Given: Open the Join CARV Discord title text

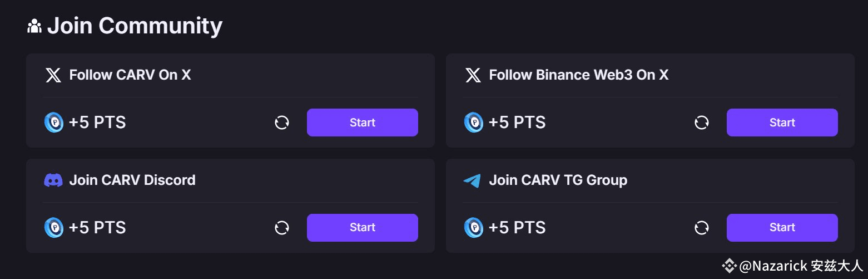Looking at the screenshot, I should [x=132, y=180].
